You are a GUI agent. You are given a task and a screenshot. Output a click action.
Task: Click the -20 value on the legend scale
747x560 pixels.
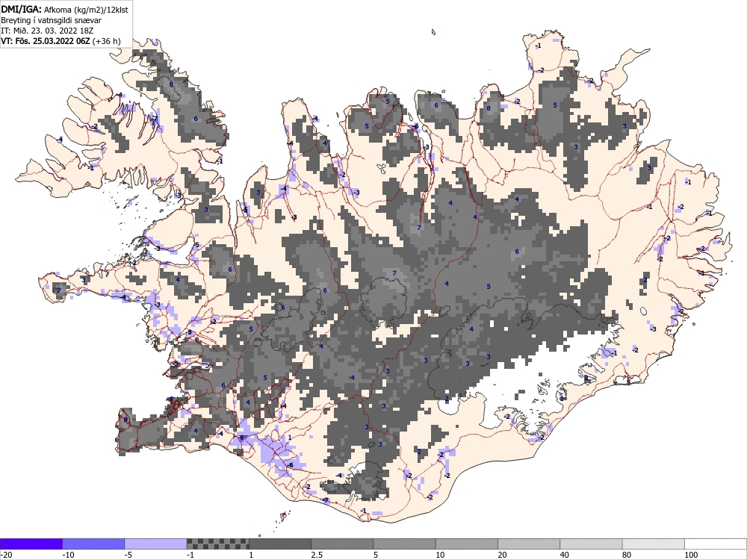[x=6, y=555]
